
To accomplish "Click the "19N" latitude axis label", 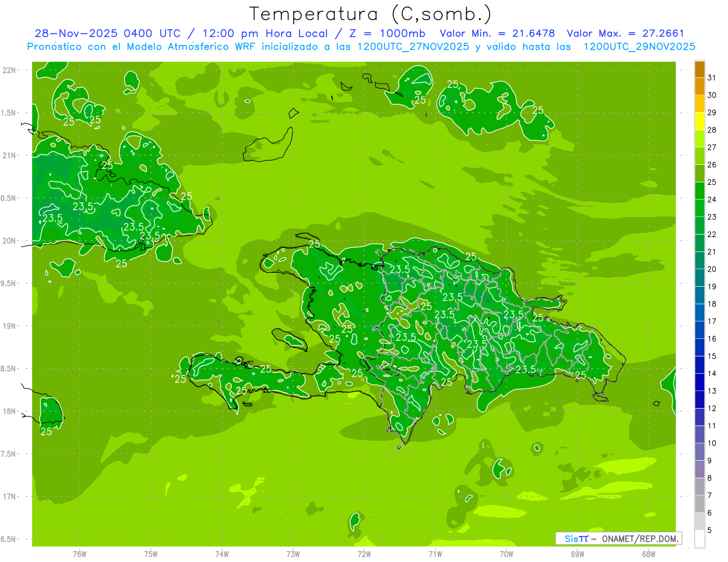I will (8, 326).
